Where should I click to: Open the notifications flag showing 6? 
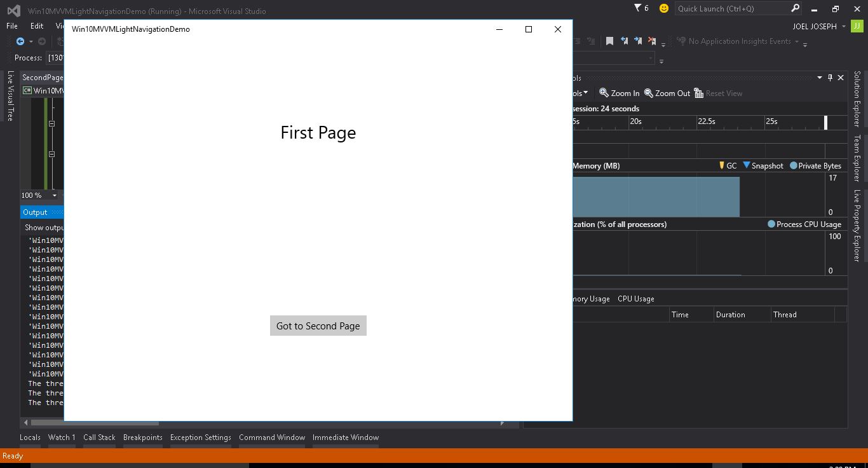click(641, 8)
